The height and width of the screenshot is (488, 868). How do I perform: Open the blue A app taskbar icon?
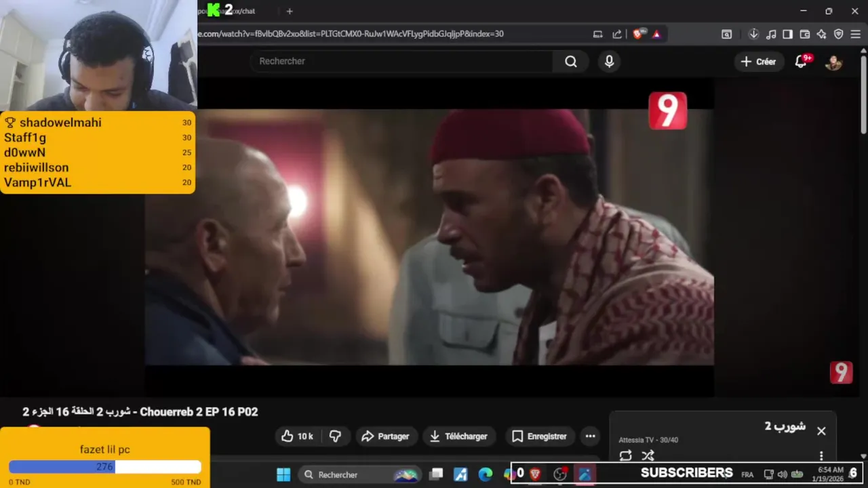pos(461,474)
